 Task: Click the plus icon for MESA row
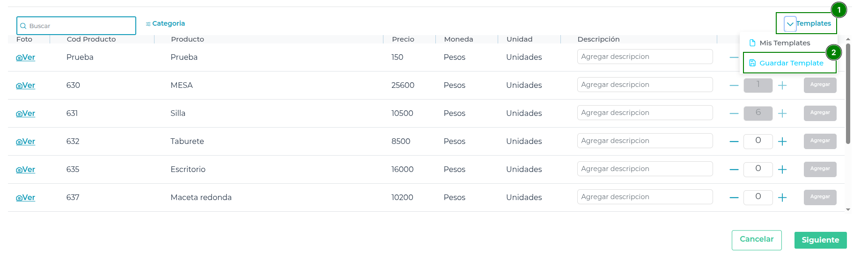(782, 86)
